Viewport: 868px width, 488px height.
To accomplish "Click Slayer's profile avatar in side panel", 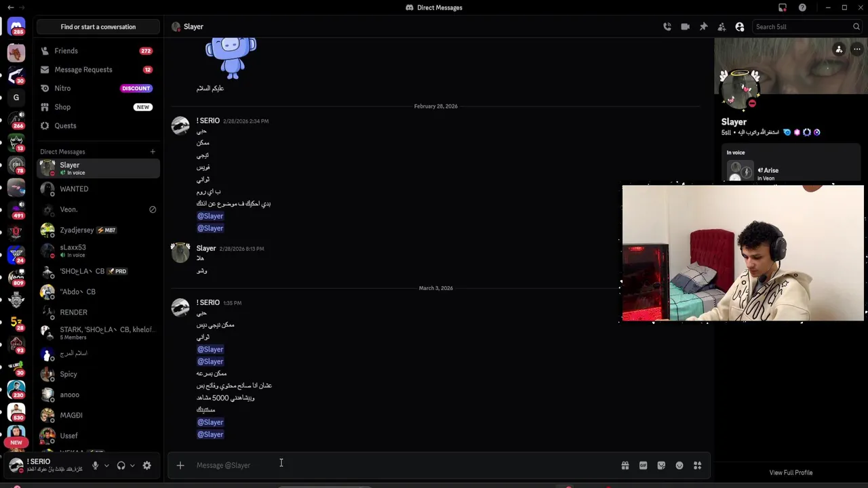I will (x=740, y=89).
